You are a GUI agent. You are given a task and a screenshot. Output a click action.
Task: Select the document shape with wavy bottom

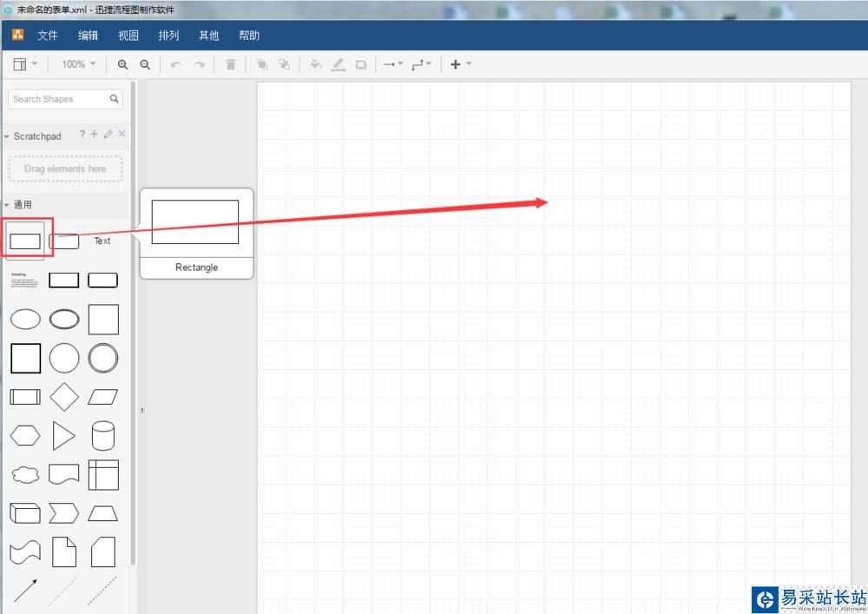click(x=64, y=474)
